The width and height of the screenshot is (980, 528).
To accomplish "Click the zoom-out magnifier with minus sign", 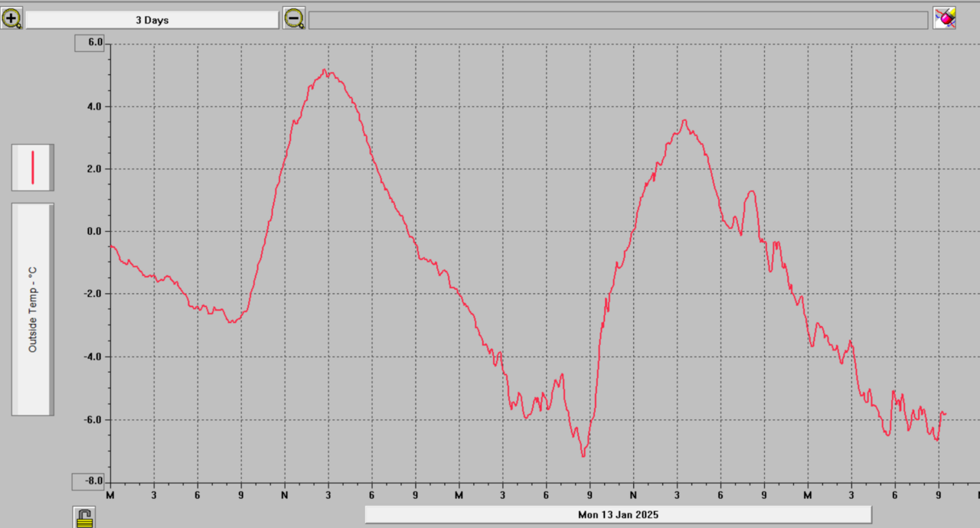I will click(294, 18).
